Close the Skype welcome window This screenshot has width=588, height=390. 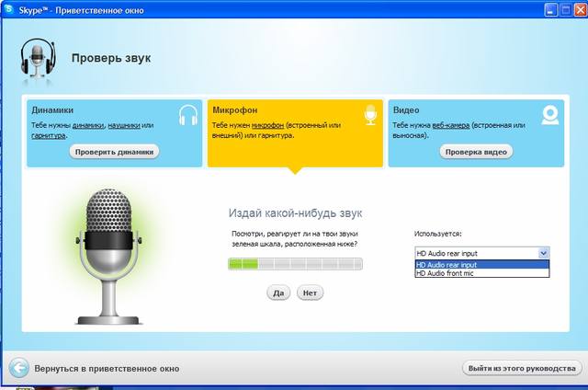[x=580, y=10]
